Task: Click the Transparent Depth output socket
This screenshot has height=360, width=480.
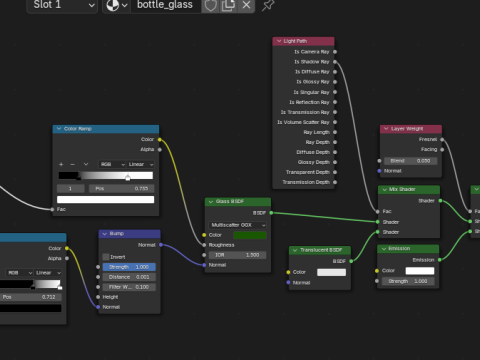Action: click(335, 172)
